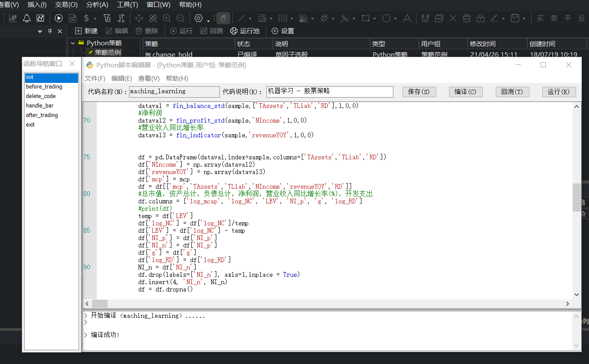The image size is (589, 364).
Task: Select handle_bar in function navigator
Action: 40,106
